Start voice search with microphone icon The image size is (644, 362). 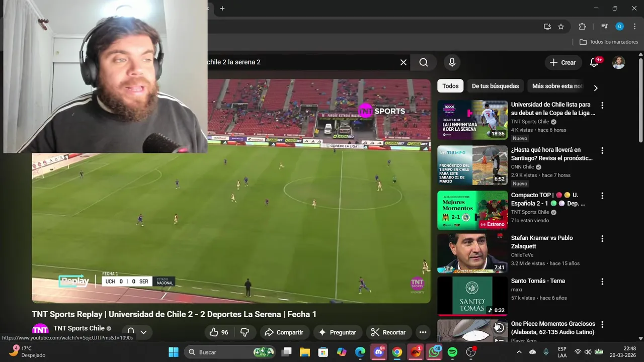click(452, 62)
